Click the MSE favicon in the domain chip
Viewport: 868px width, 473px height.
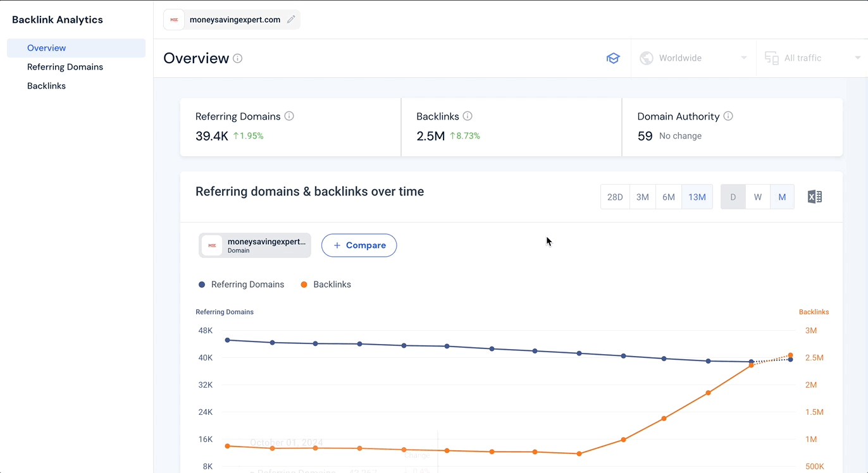pyautogui.click(x=174, y=20)
